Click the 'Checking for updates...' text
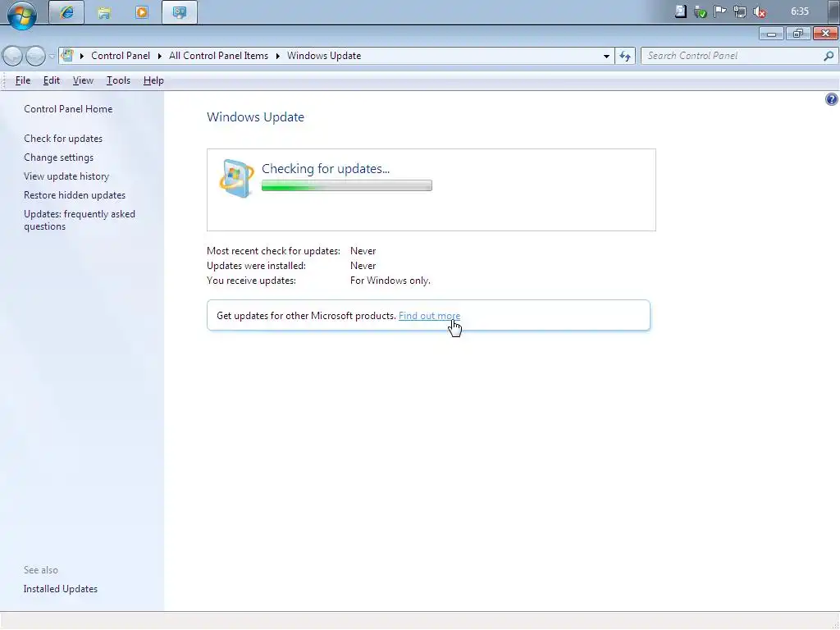The image size is (840, 630). [325, 168]
